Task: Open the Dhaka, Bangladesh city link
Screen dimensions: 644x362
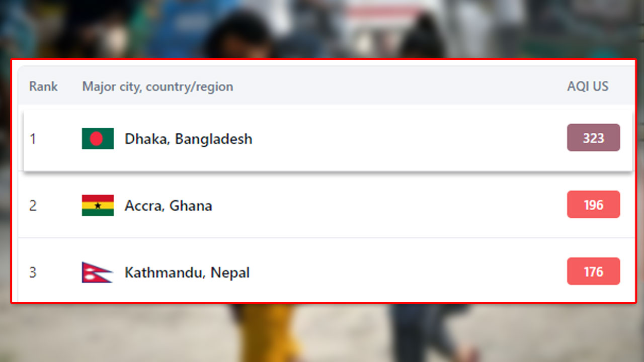Action: [x=189, y=139]
